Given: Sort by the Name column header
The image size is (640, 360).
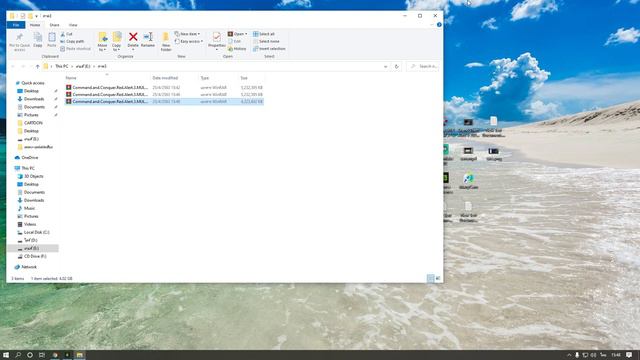Looking at the screenshot, I should click(x=71, y=78).
